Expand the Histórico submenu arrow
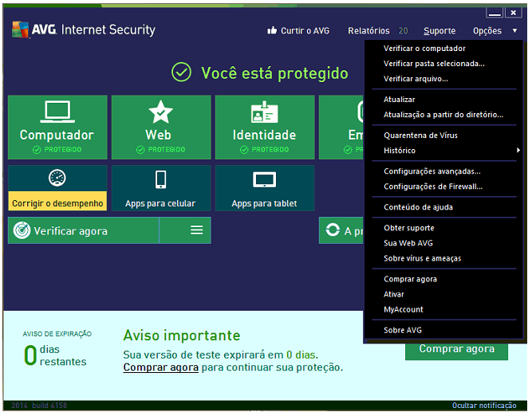Image resolution: width=532 pixels, height=416 pixels. click(518, 150)
